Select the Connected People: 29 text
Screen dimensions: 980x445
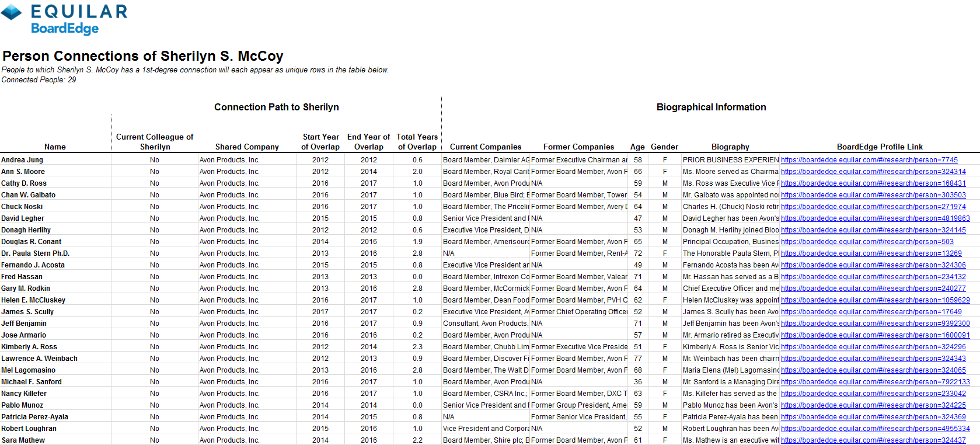39,80
